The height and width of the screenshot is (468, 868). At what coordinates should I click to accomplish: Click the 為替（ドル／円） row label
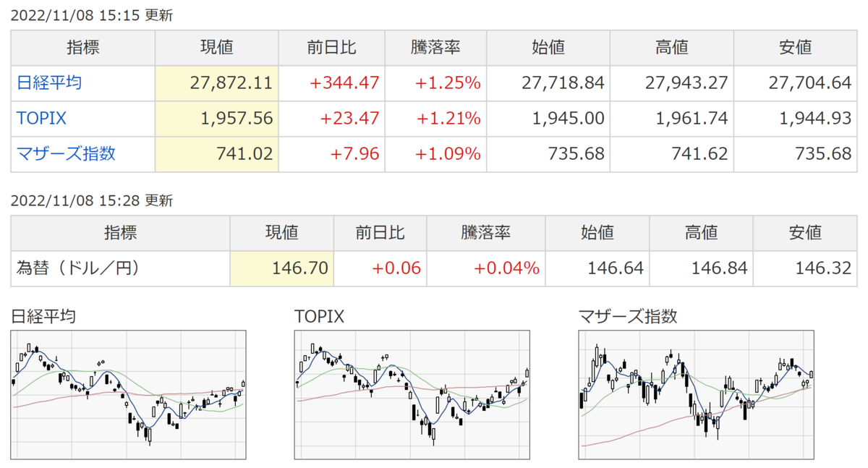77,268
